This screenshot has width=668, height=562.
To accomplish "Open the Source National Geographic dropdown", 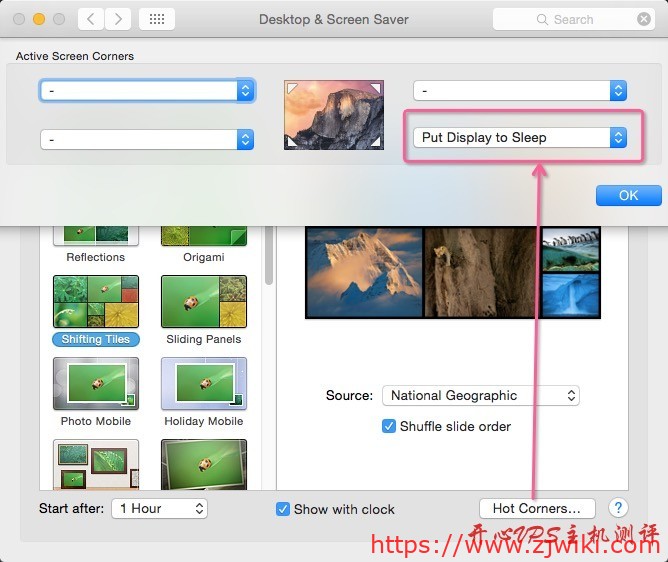I will (x=481, y=396).
